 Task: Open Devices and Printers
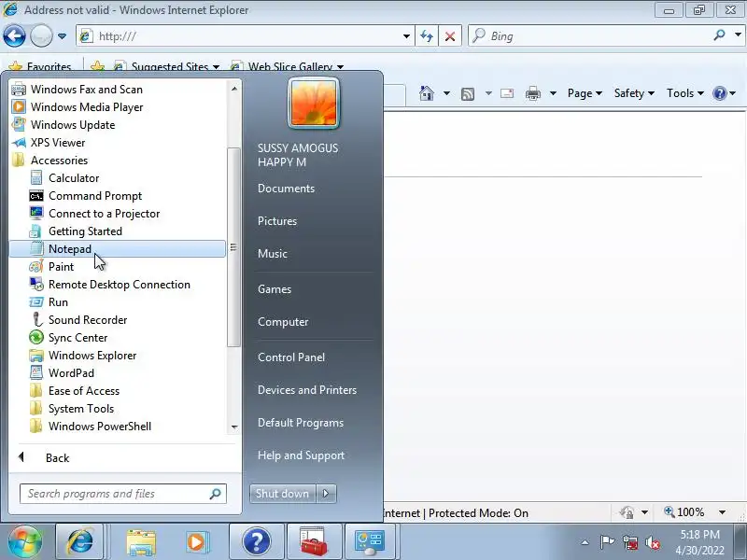(307, 390)
